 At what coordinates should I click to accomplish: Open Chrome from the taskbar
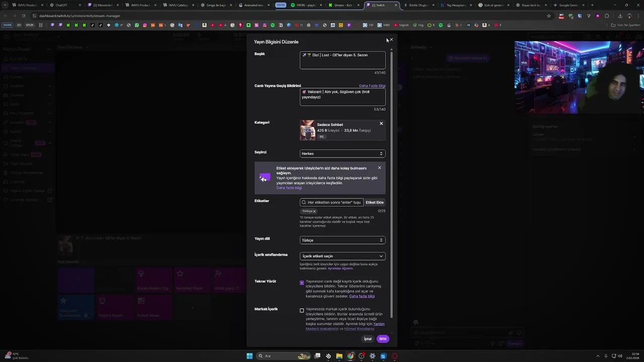pyautogui.click(x=351, y=356)
